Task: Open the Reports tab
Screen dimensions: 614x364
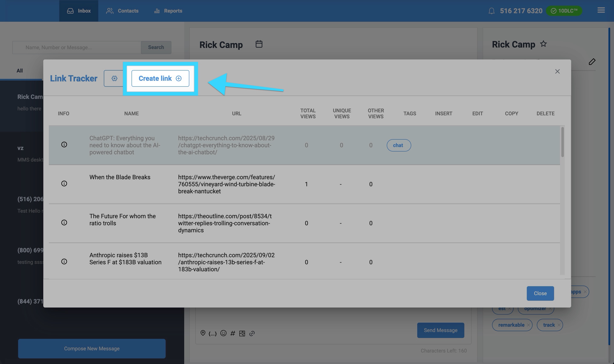Action: (x=168, y=11)
